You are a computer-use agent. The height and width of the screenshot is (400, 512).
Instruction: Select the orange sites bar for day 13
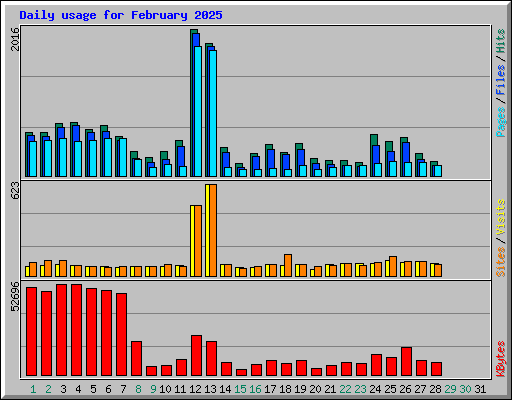[x=213, y=230]
